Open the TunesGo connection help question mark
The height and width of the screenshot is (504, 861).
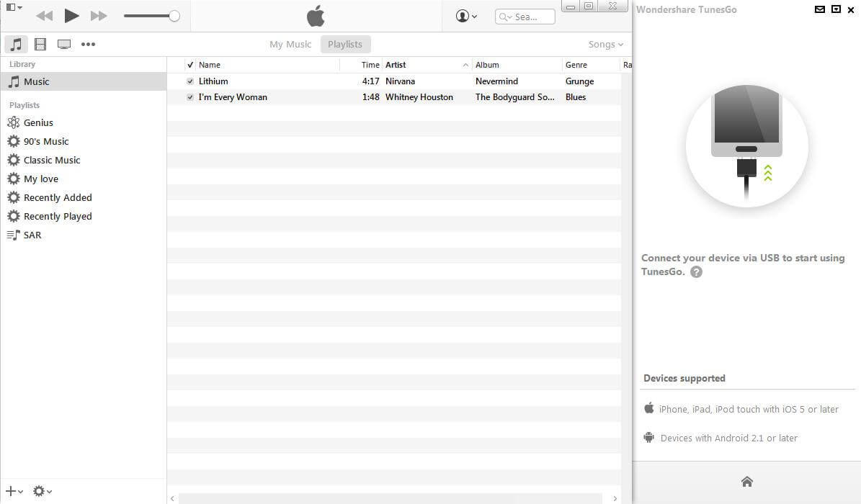696,271
